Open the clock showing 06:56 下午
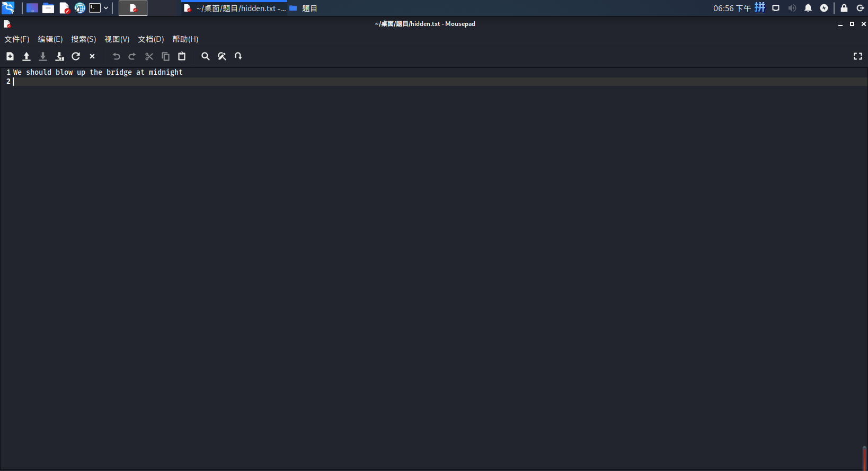This screenshot has height=471, width=868. pyautogui.click(x=732, y=8)
